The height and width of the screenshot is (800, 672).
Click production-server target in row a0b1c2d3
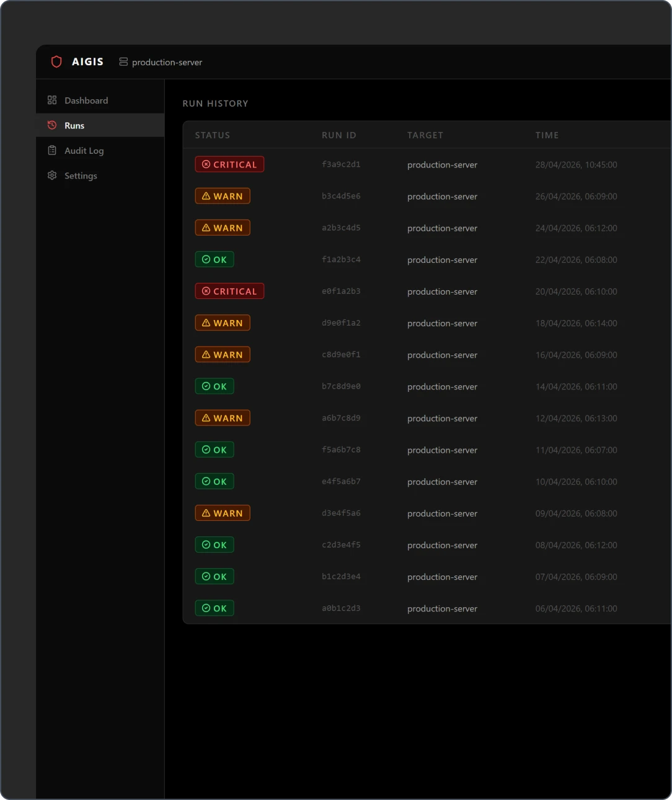click(x=442, y=608)
